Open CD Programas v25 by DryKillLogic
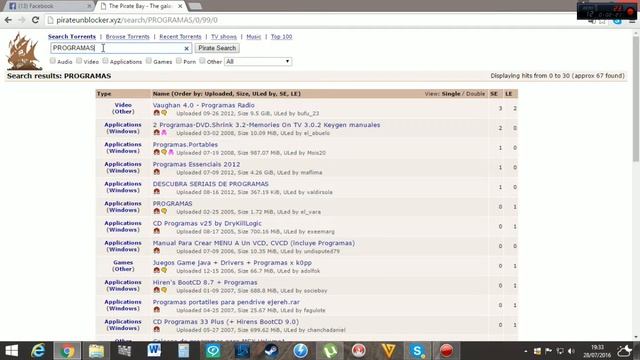This screenshot has width=640, height=360. [207, 223]
